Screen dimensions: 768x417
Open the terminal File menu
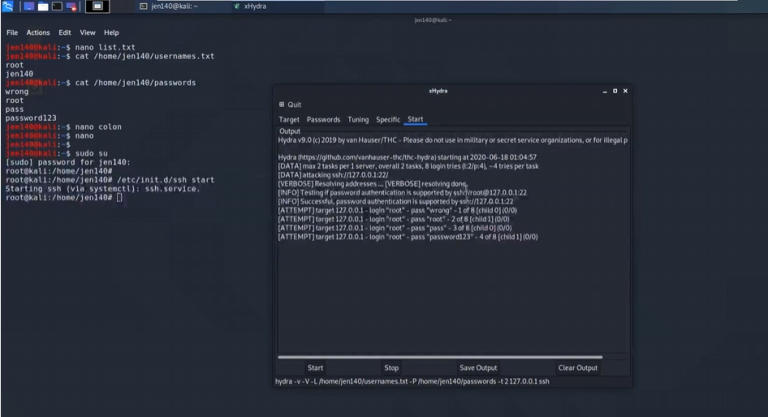13,32
